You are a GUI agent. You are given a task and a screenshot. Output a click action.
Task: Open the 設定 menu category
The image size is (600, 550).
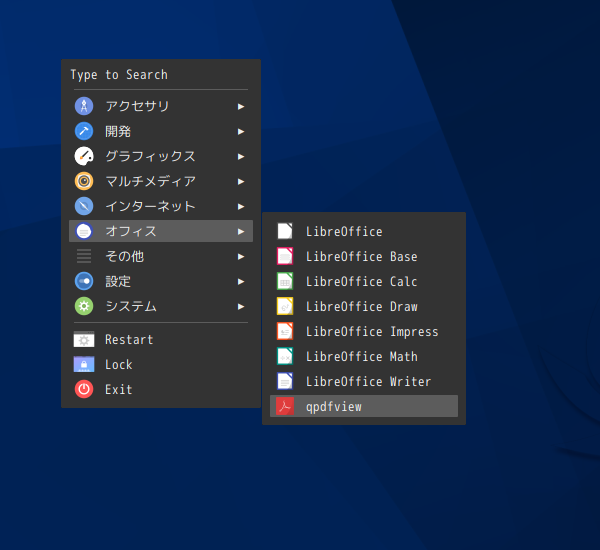click(x=161, y=281)
